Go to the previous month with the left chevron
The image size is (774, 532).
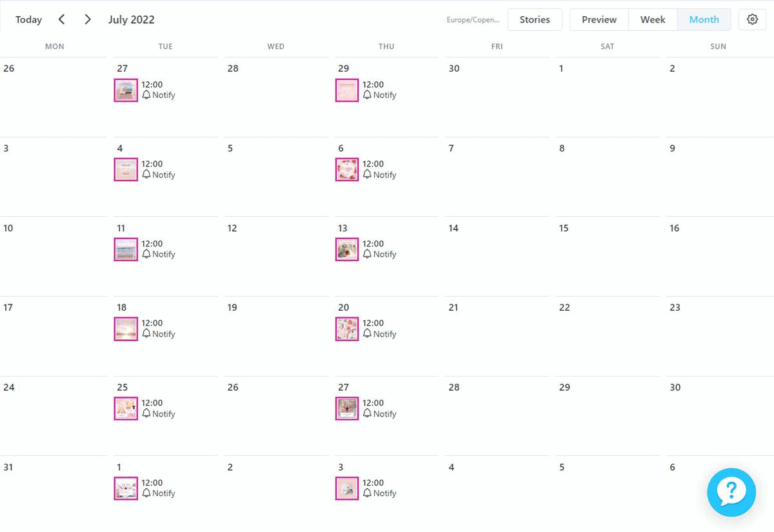tap(62, 19)
